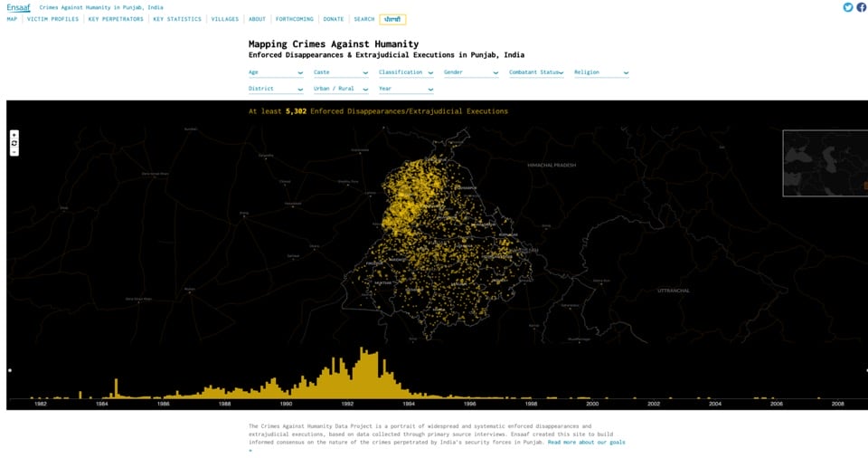Expand the Religion filter dropdown
The image size is (868, 458).
pyautogui.click(x=601, y=72)
